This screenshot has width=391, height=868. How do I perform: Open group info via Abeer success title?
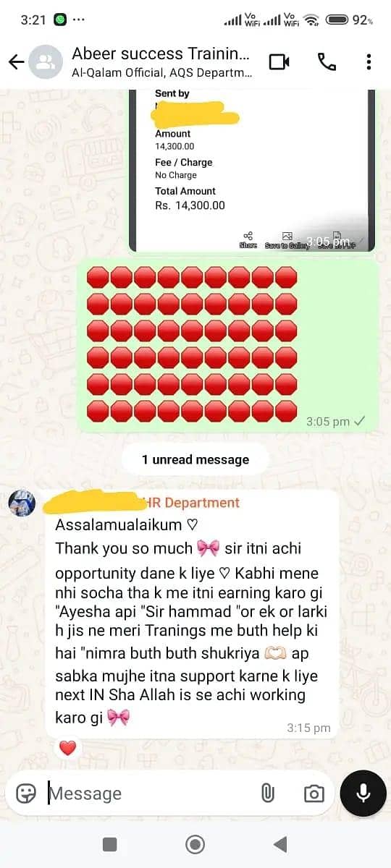(x=161, y=54)
